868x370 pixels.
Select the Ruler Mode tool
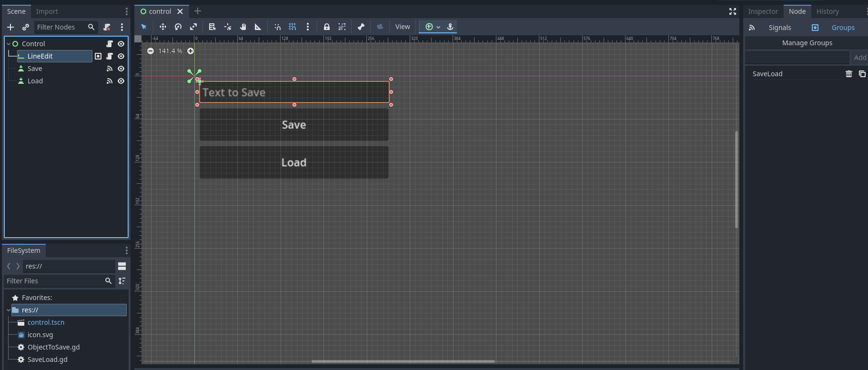click(x=258, y=27)
